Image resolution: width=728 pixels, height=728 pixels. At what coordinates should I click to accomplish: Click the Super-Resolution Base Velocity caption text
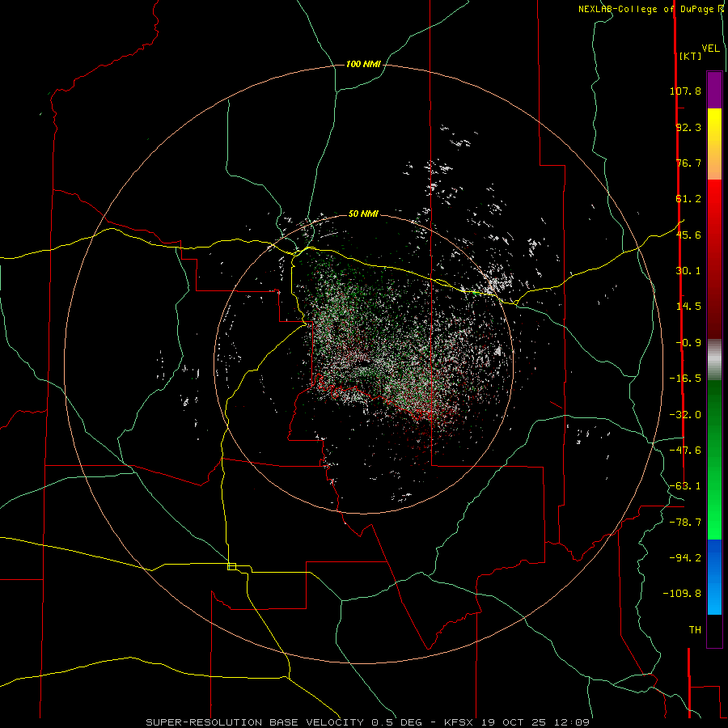367,722
